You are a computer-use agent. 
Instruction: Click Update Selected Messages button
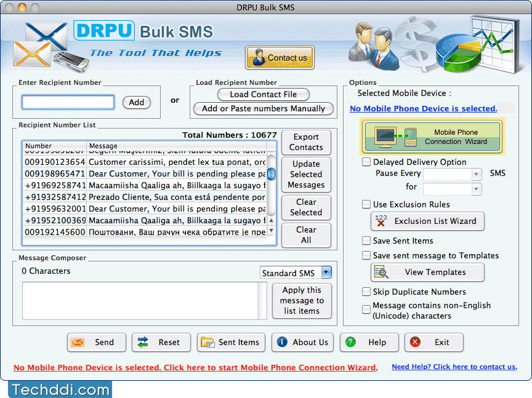306,174
